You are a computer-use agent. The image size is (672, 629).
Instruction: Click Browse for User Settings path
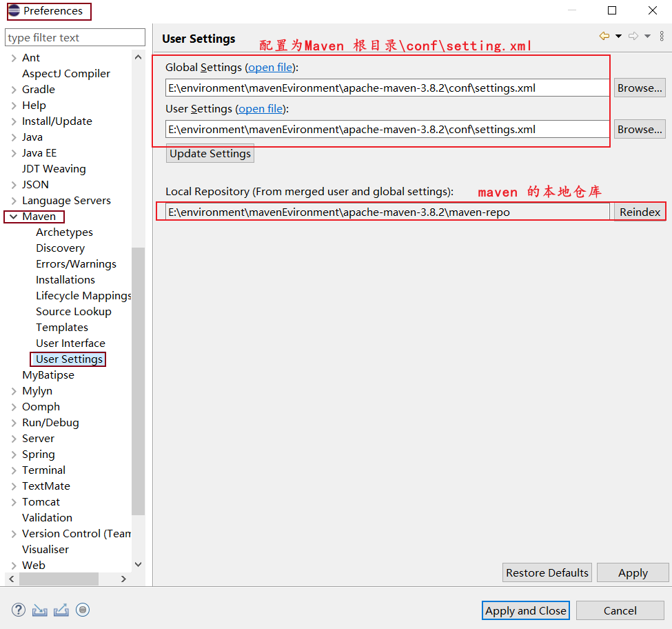coord(640,130)
